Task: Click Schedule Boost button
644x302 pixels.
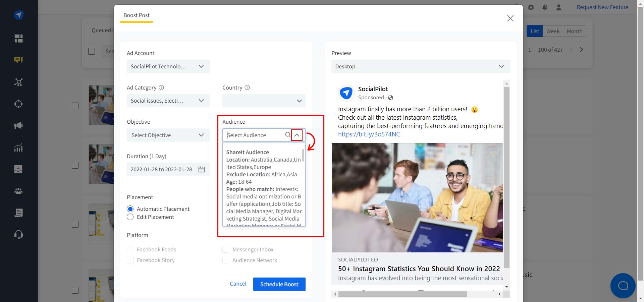Action: [x=279, y=284]
